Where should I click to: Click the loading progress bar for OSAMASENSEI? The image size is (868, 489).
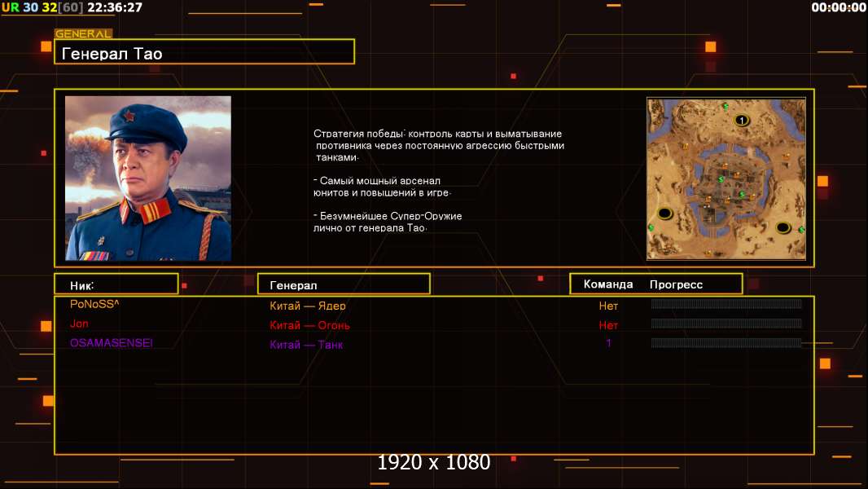tap(726, 343)
